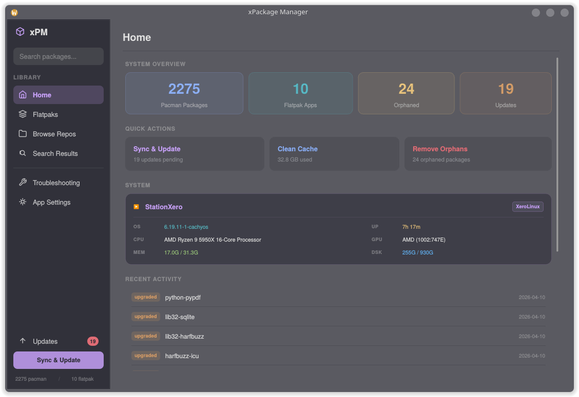The image size is (579, 397).
Task: Click the red 19 updates badge
Action: click(93, 341)
